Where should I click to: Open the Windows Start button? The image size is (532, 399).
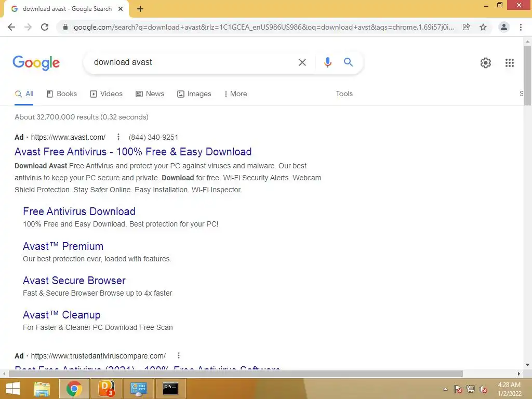(13, 389)
